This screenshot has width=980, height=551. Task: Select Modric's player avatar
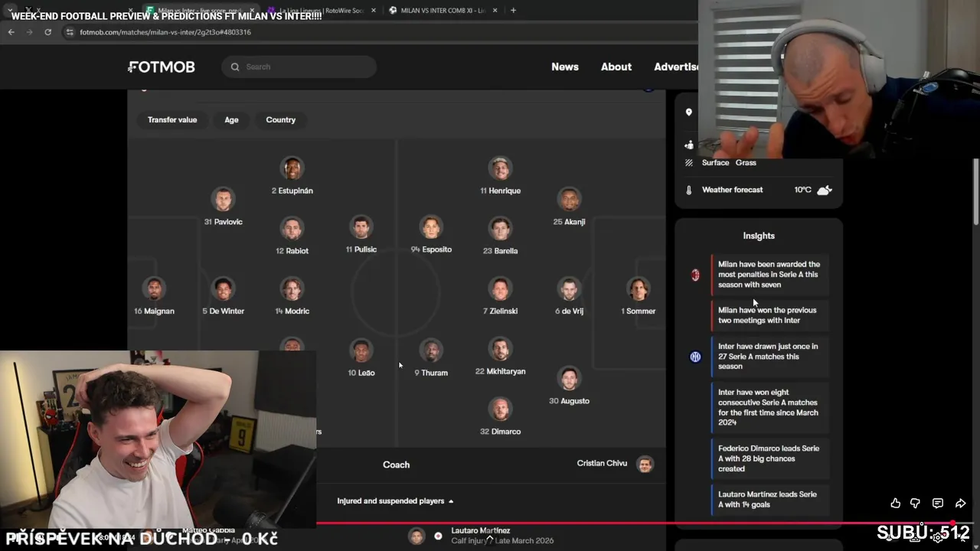tap(292, 289)
